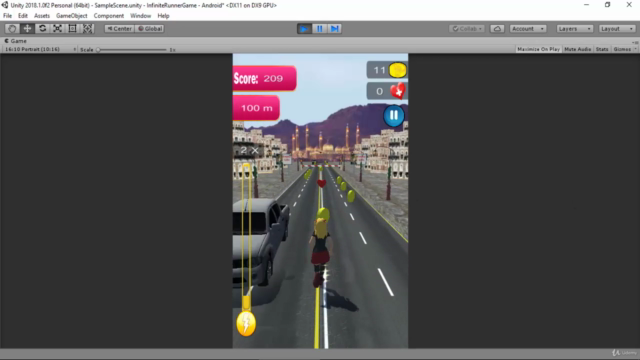
Task: Open the Layout dropdown
Action: 617,29
